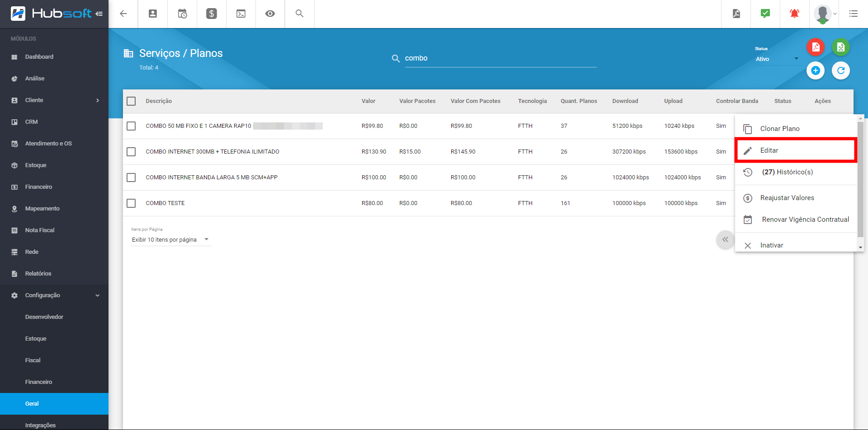Open Mapeamento module in sidebar

point(54,209)
